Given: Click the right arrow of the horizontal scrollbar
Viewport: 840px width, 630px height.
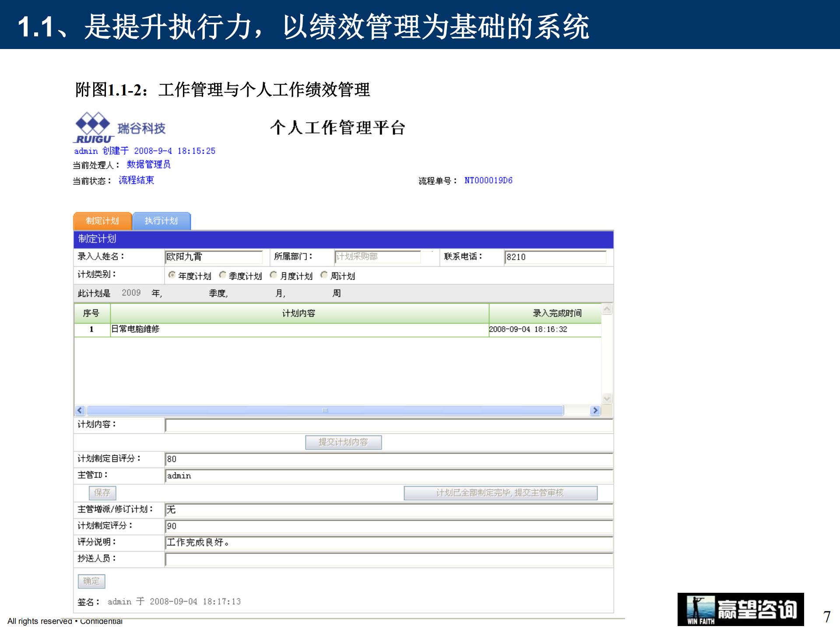Looking at the screenshot, I should 595,410.
